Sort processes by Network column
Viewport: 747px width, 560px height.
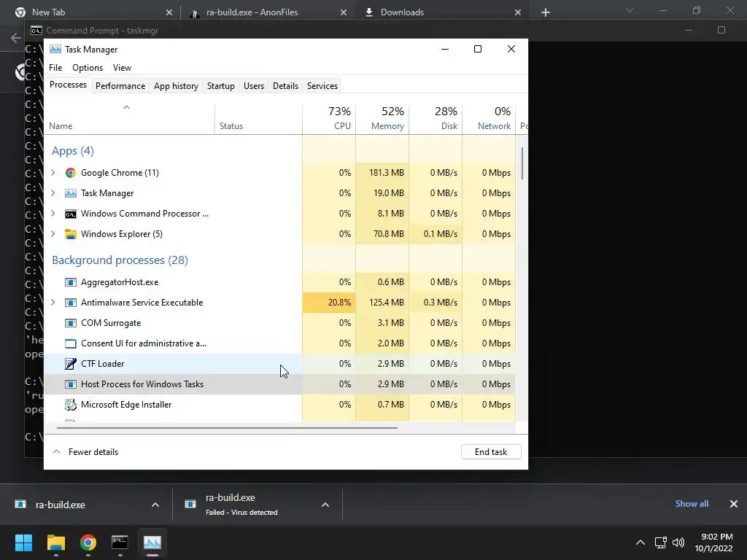pos(489,118)
